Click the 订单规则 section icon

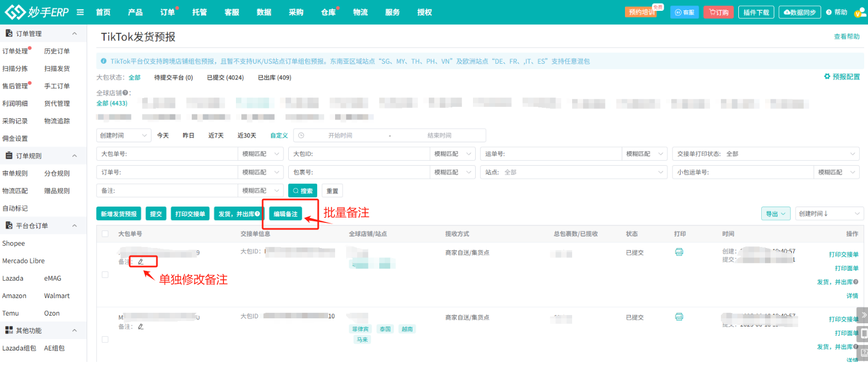coord(9,155)
